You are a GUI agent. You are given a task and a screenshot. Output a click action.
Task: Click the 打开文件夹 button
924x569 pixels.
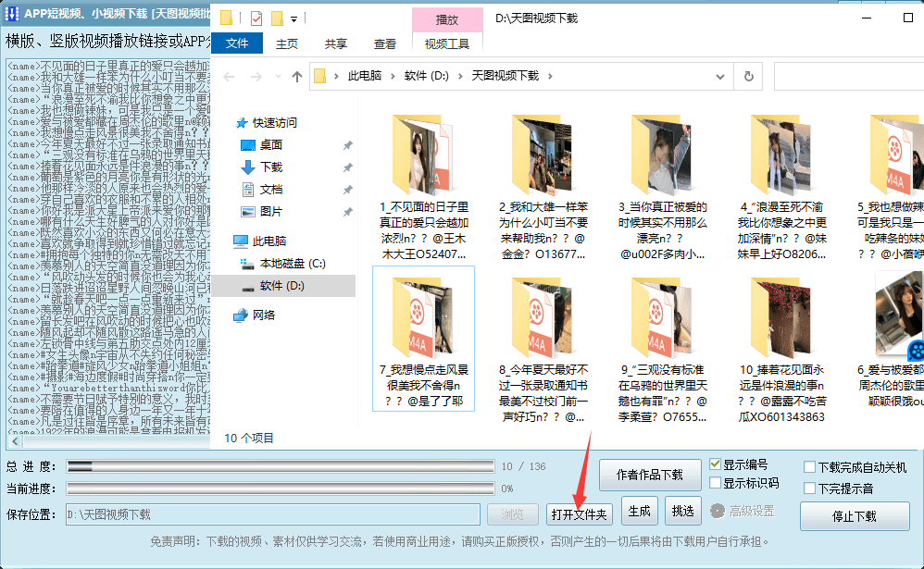click(x=580, y=514)
